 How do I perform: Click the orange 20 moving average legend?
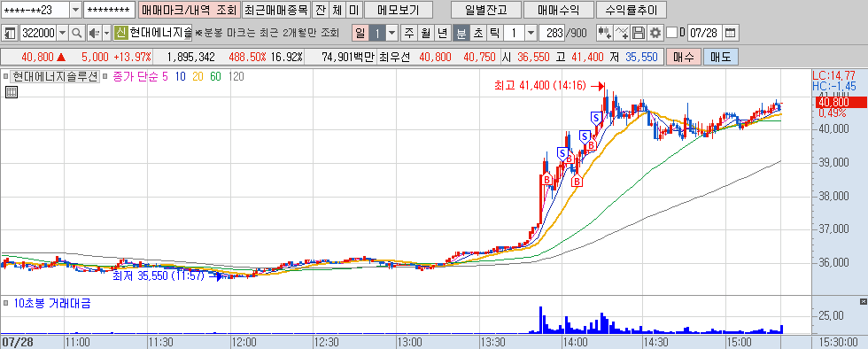[x=198, y=76]
